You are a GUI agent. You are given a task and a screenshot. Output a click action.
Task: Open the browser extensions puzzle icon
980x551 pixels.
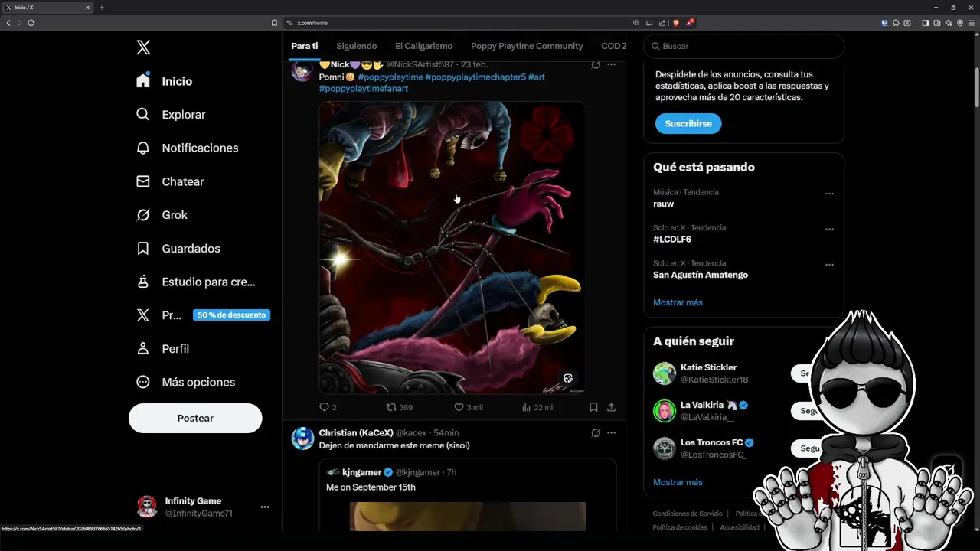(x=896, y=23)
